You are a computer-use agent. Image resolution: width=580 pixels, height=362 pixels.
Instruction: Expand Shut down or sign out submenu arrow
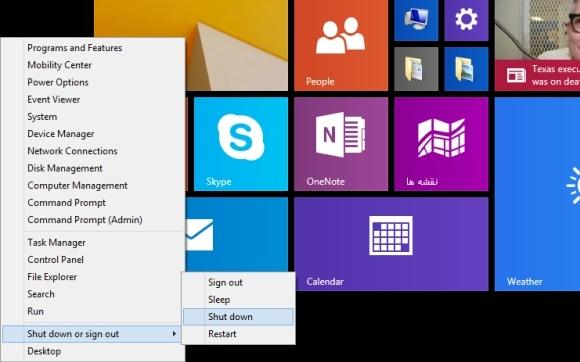[174, 334]
